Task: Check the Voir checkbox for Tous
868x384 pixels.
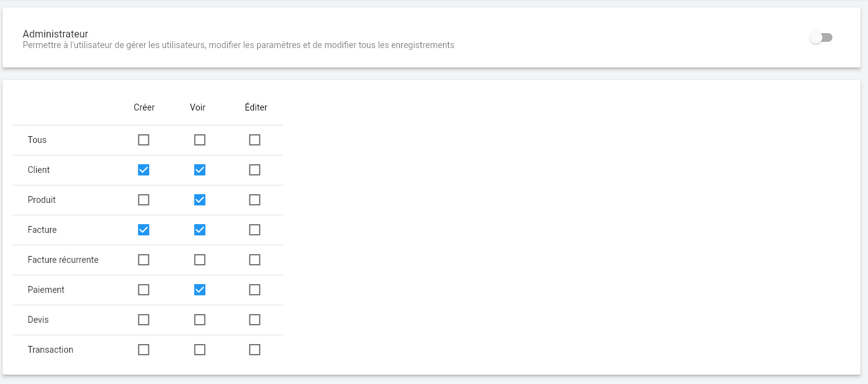Action: coord(200,140)
